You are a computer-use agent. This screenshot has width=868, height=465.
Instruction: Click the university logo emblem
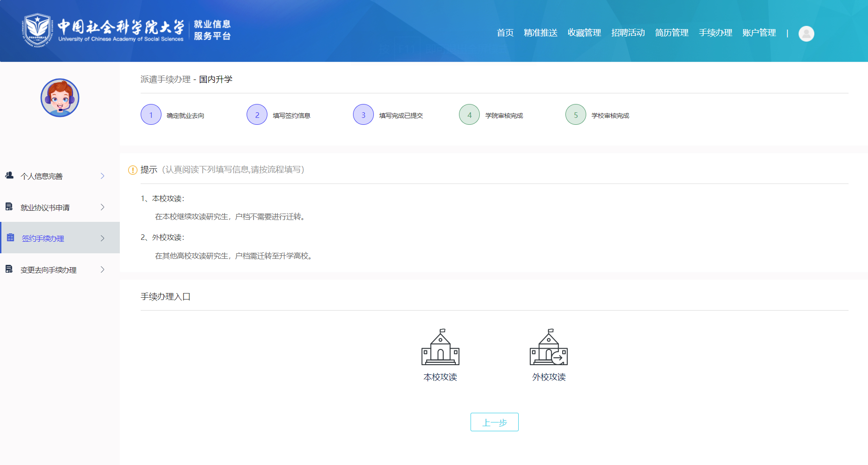pyautogui.click(x=37, y=30)
